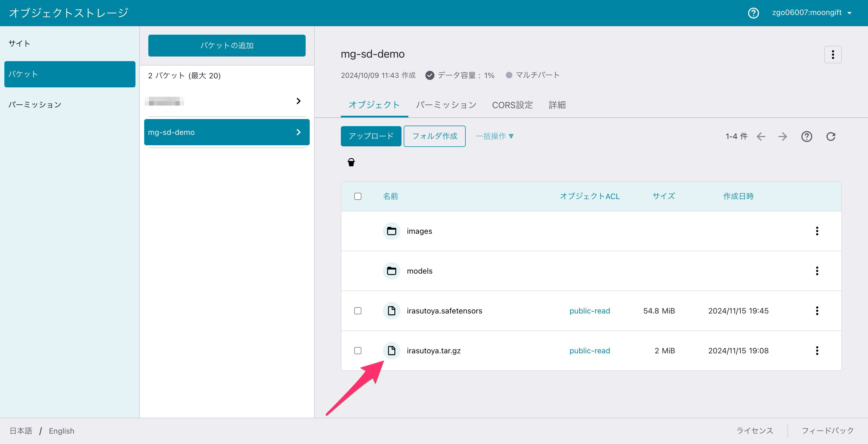Open the mg-sd-demo bucket options menu

point(832,55)
